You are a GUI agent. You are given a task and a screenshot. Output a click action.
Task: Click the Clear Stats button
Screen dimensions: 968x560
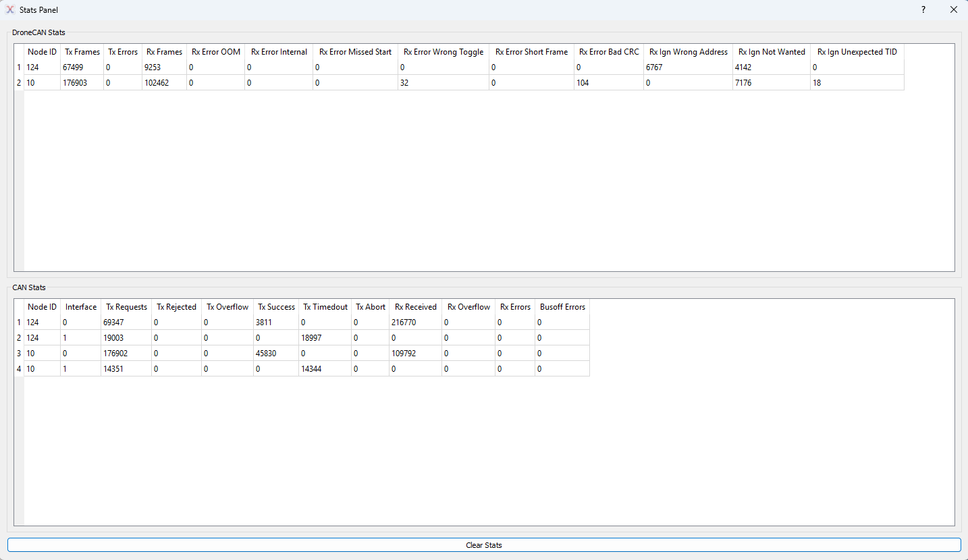tap(483, 544)
